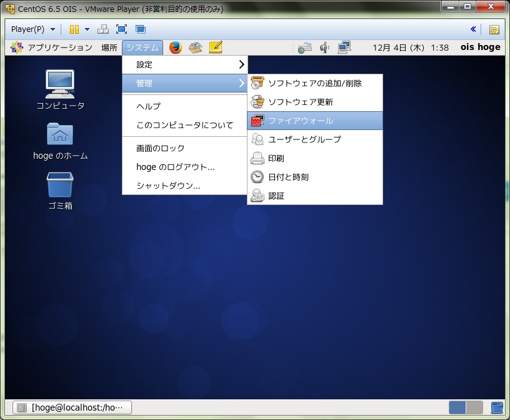Switch to Unity mode icon
Screen dimensions: 510x420
click(141, 29)
